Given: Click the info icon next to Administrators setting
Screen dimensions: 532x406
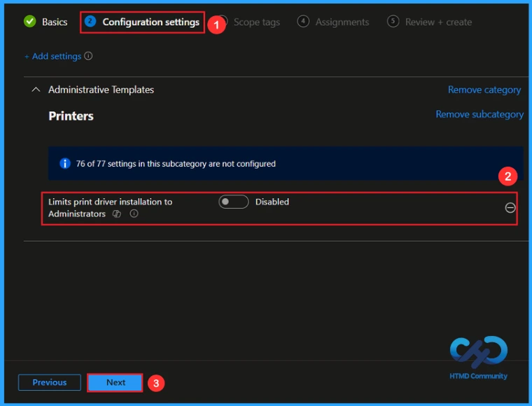Looking at the screenshot, I should (134, 213).
